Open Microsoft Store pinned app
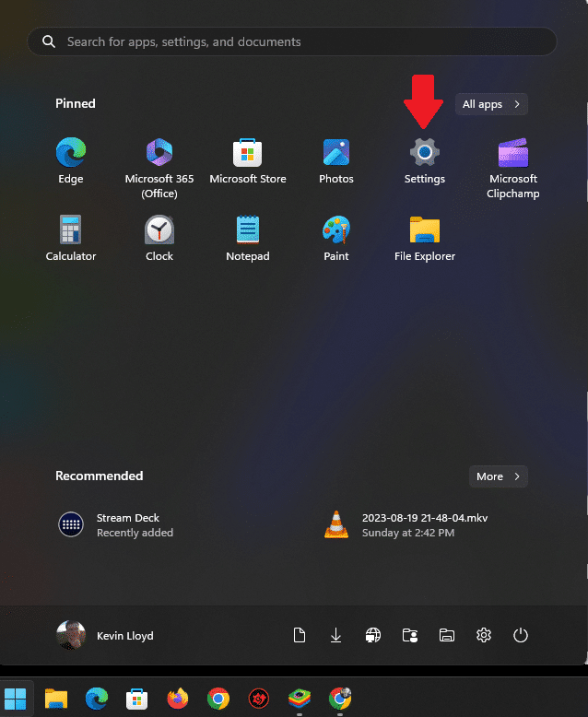 [x=248, y=161]
